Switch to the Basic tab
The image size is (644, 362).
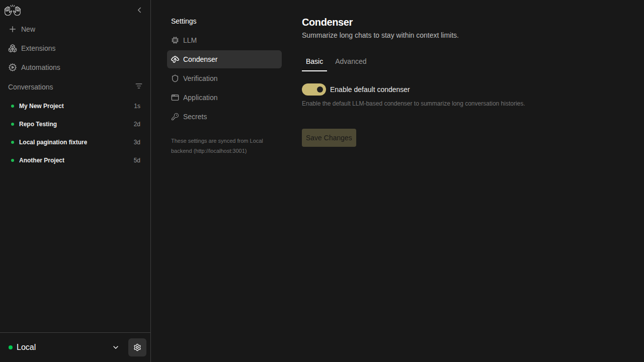314,61
